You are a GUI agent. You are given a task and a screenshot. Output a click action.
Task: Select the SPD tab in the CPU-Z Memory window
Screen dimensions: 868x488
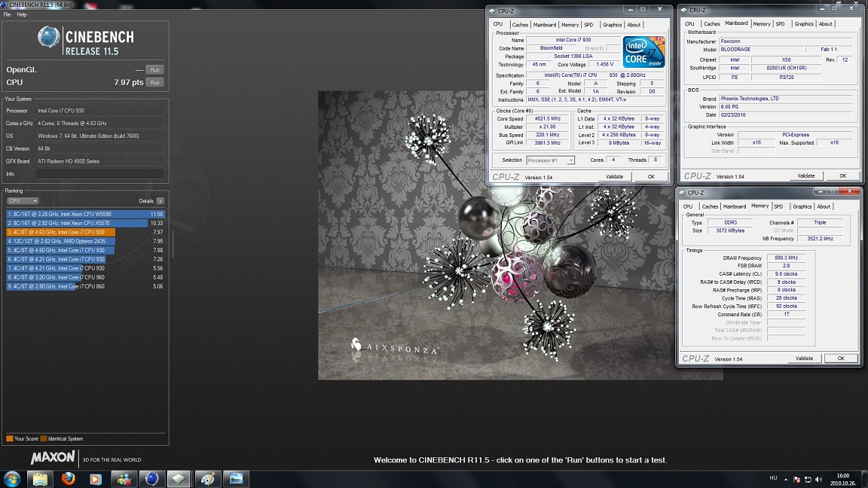(x=778, y=206)
